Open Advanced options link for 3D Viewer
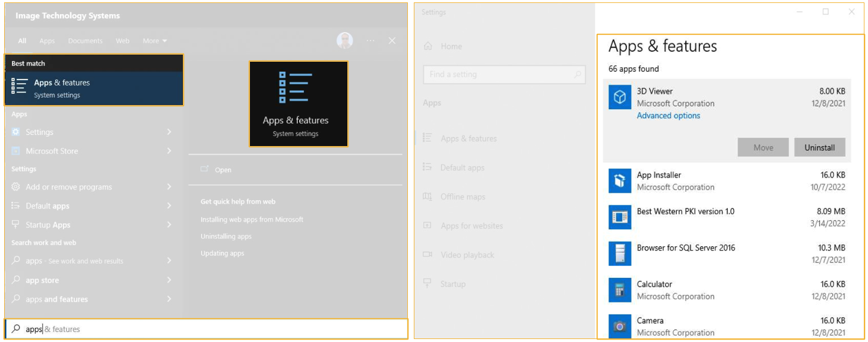This screenshot has height=342, width=868. coord(668,116)
